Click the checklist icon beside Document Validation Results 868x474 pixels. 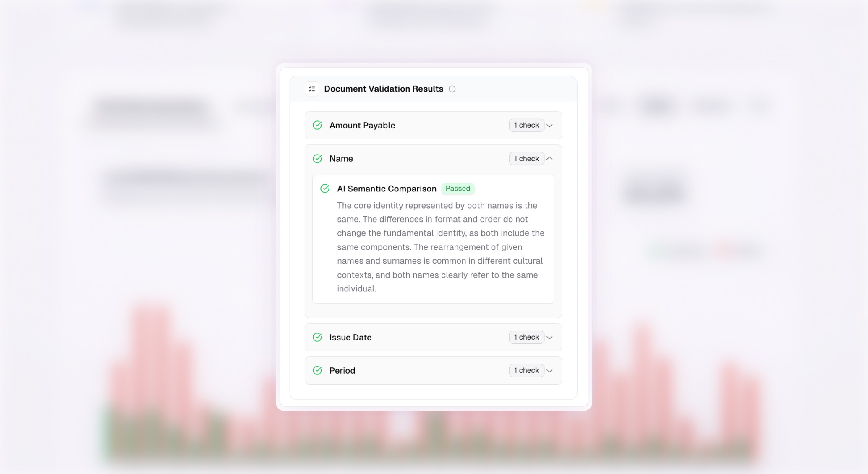[312, 89]
